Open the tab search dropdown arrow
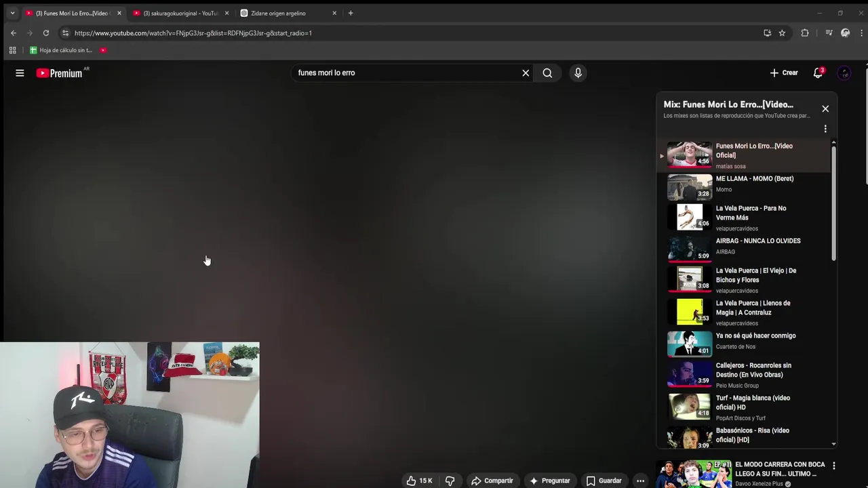868x488 pixels. [12, 13]
